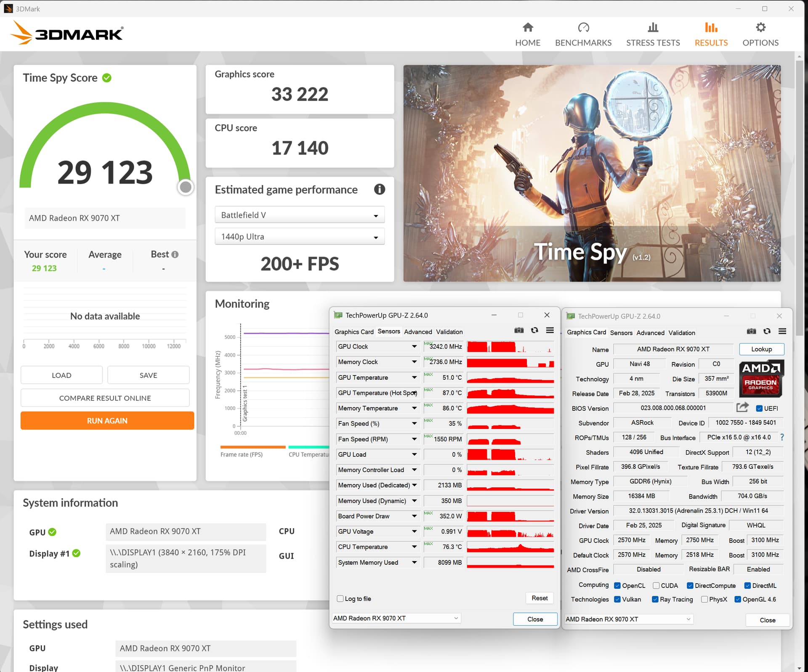Open Advanced tab in Graphics Card window
The image size is (808, 672).
pos(650,333)
